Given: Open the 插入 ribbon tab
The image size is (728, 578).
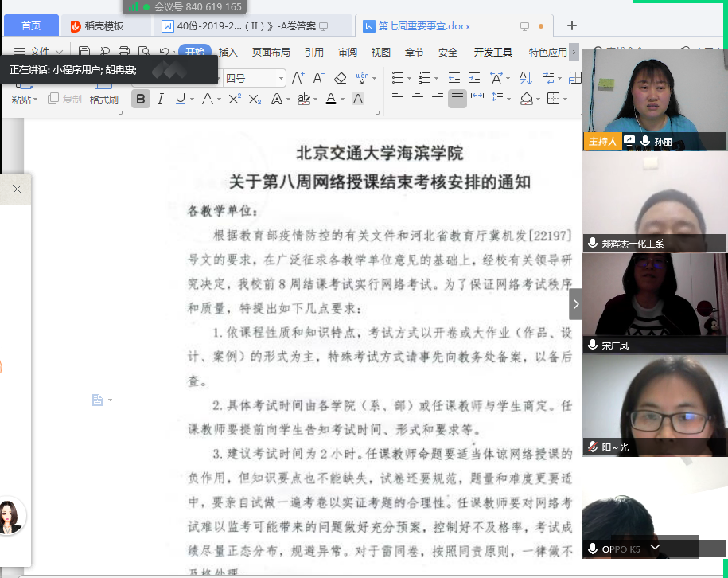Looking at the screenshot, I should click(228, 53).
